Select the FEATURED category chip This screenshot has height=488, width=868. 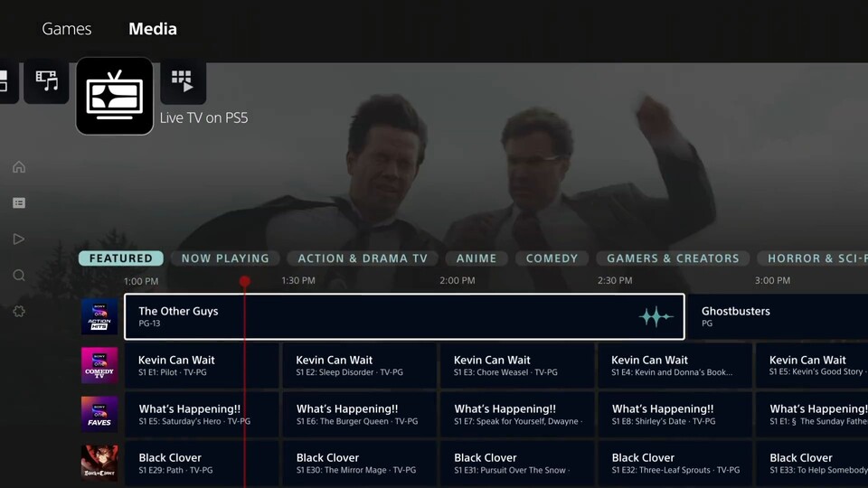click(x=120, y=258)
